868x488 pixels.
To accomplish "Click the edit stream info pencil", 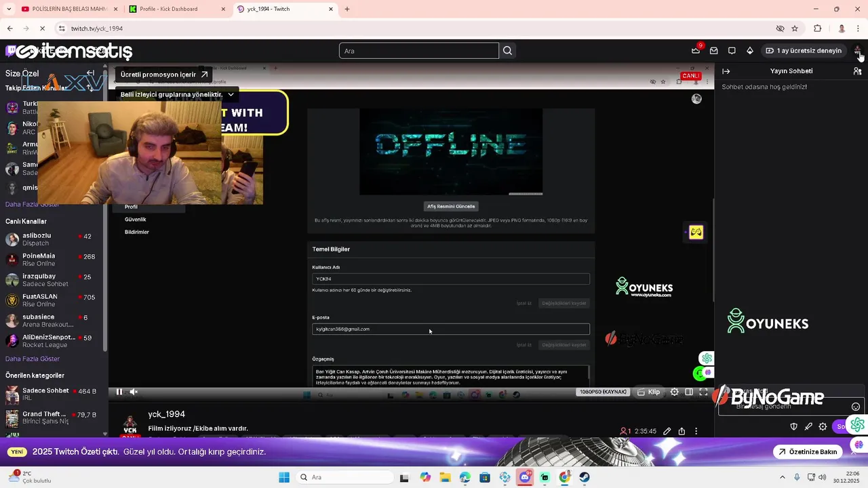I will [x=667, y=431].
